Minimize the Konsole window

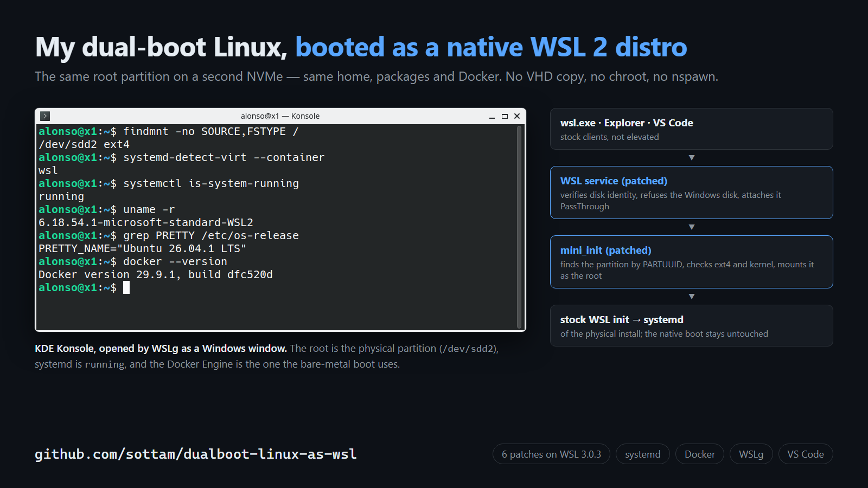[492, 116]
